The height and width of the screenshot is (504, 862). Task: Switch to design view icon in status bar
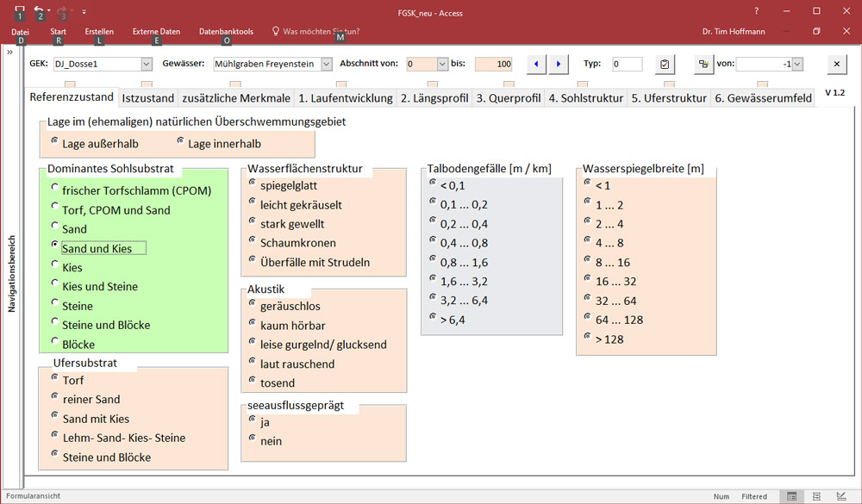click(841, 496)
